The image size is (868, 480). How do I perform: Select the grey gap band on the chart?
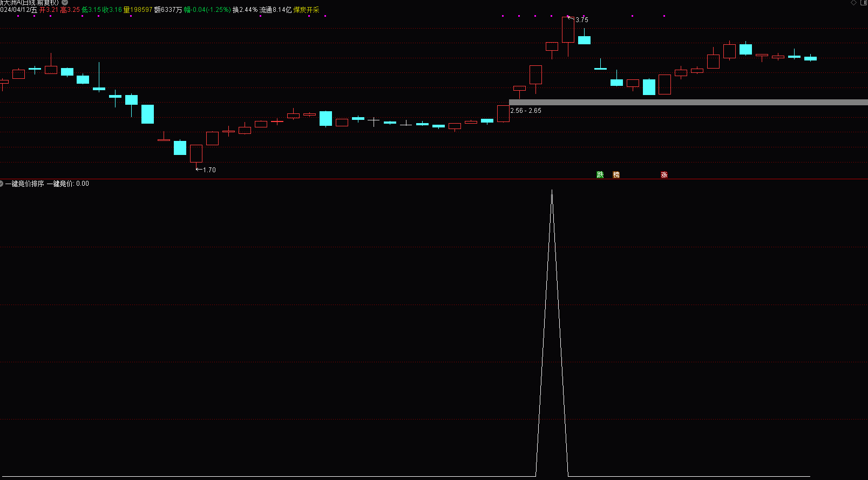coord(688,102)
